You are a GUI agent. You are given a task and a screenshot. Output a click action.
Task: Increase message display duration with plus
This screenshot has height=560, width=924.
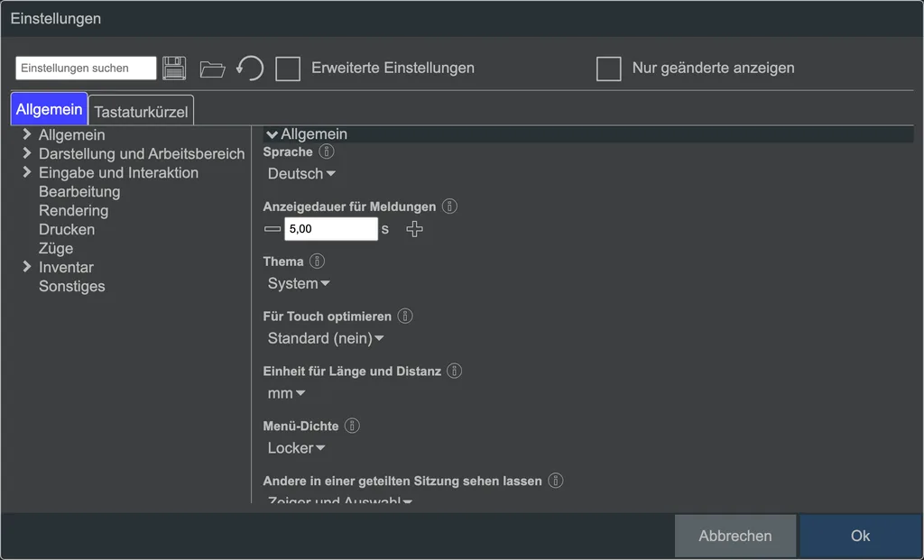(x=415, y=229)
